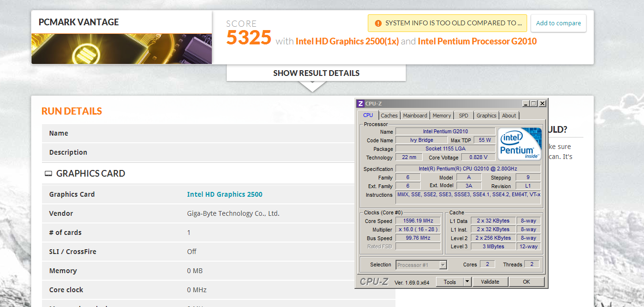Click the Ver. 1.69.0.x64 version text
This screenshot has width=644, height=307.
(x=412, y=283)
